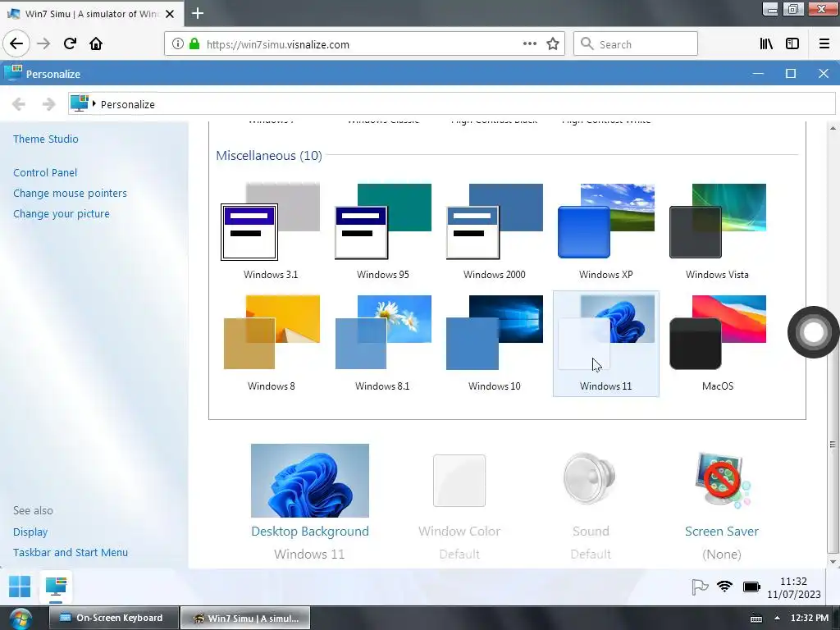Open the browser hamburger menu
The image size is (840, 630).
824,44
